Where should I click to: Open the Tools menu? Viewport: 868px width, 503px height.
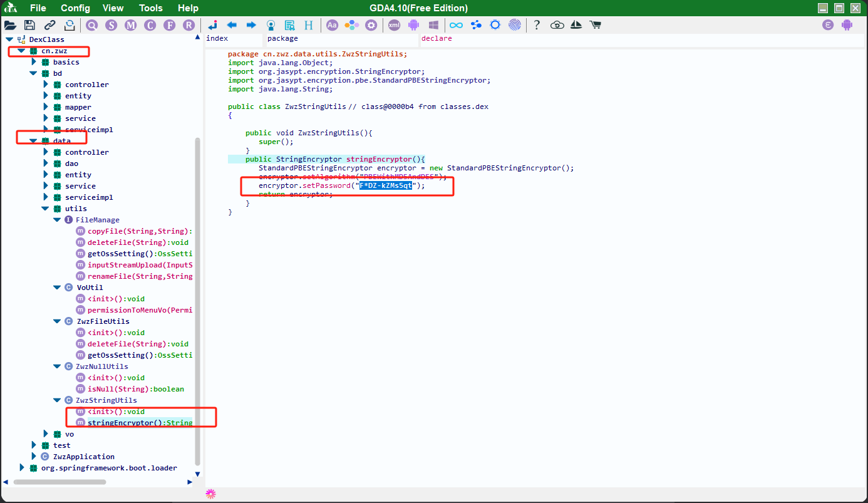point(151,8)
